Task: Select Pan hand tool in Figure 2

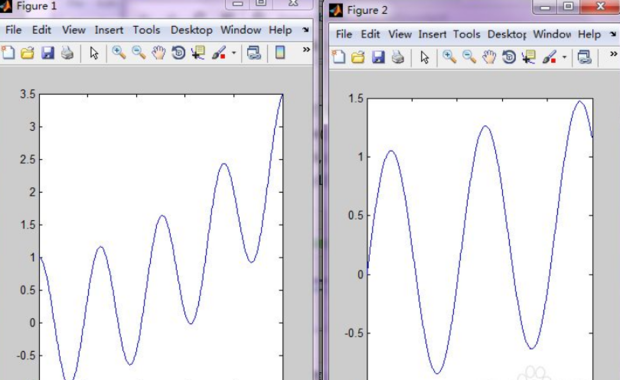Action: (x=489, y=57)
